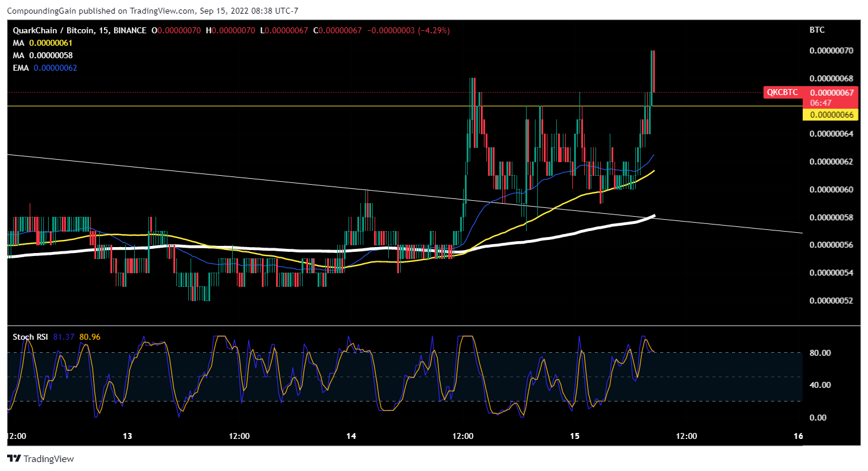Click price axis value 0.00000054
868x471 pixels.
tap(831, 273)
